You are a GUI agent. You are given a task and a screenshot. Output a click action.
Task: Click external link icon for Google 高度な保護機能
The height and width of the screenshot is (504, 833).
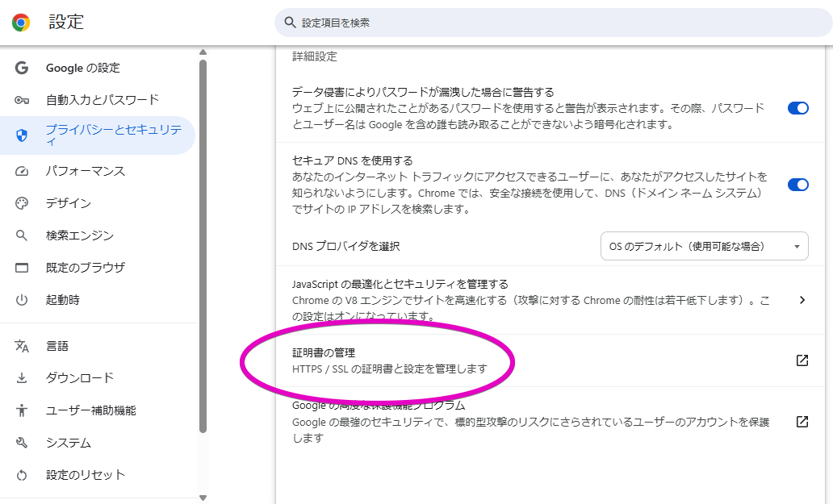click(802, 422)
